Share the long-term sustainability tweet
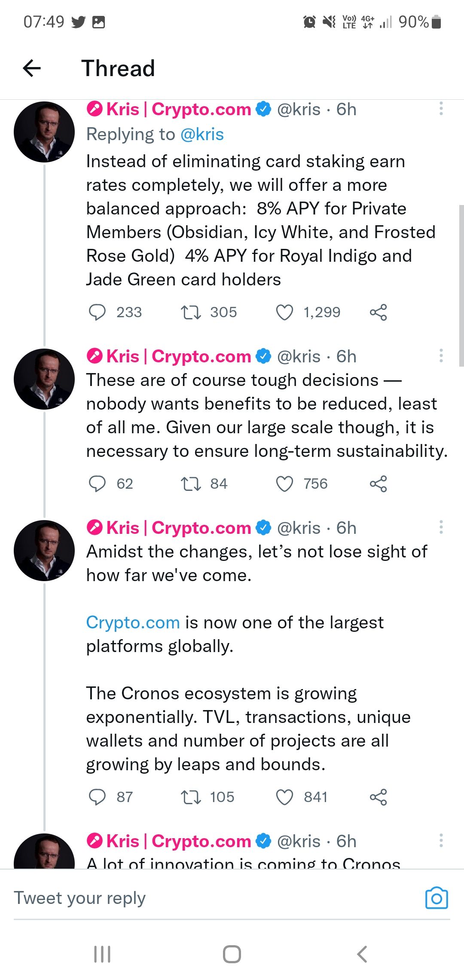The height and width of the screenshot is (980, 464). tap(378, 484)
